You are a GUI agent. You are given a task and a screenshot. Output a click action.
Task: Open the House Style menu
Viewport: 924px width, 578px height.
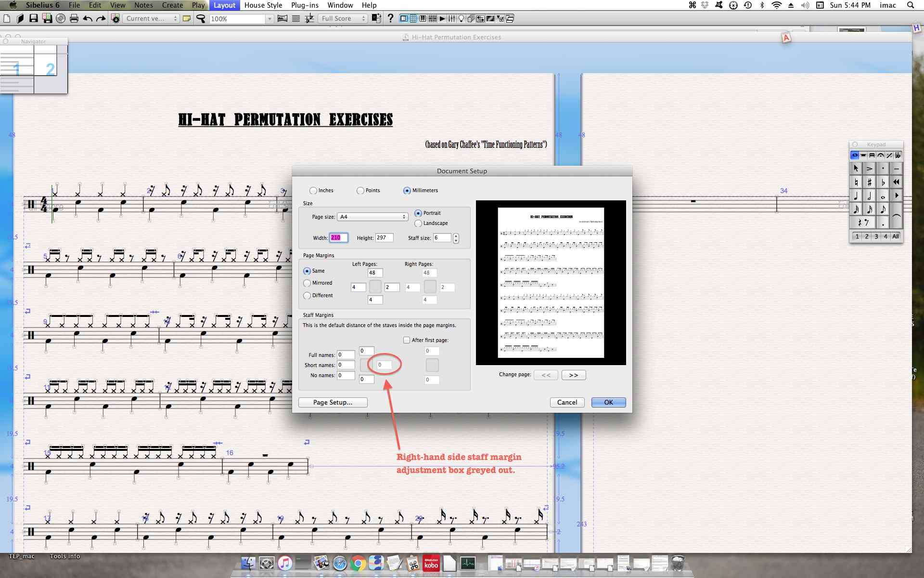pos(263,5)
